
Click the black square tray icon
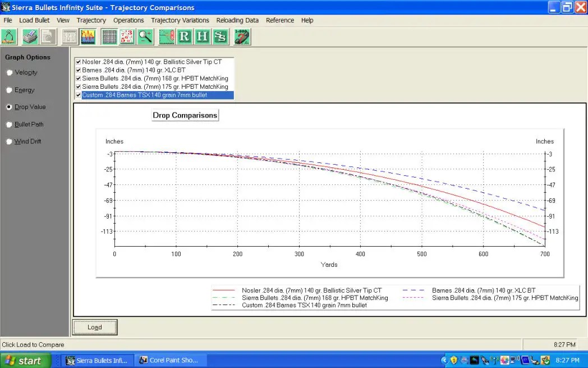click(x=474, y=361)
